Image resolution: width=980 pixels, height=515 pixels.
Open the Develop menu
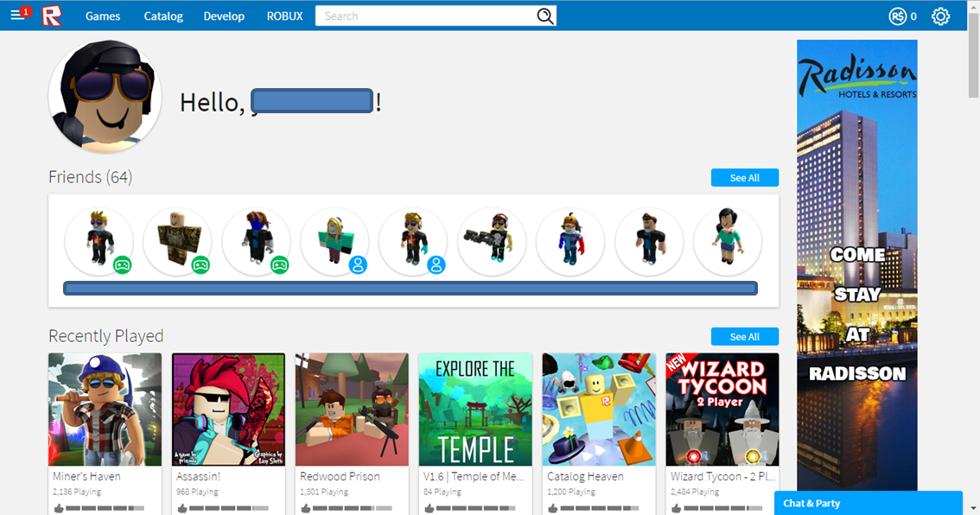pyautogui.click(x=224, y=16)
